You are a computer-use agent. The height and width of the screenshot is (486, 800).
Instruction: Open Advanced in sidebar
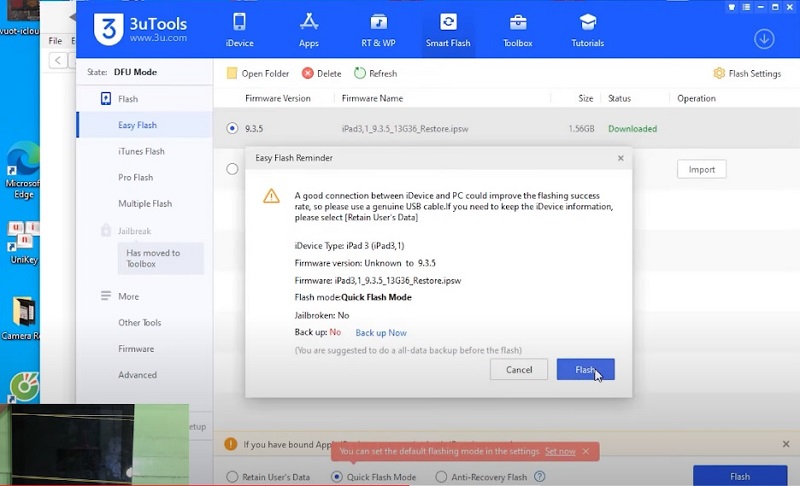click(137, 375)
